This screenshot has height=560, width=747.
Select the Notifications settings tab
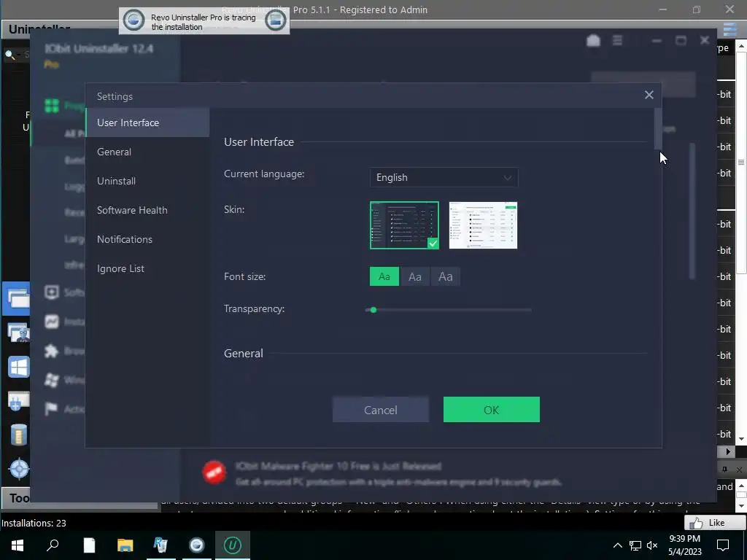[x=147, y=239]
